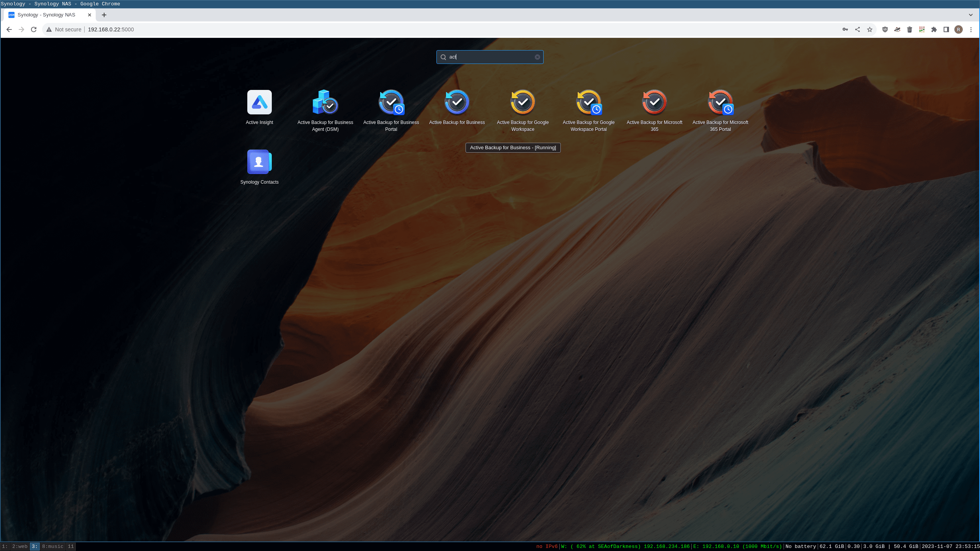
Task: Click the date and time in status bar
Action: 951,546
